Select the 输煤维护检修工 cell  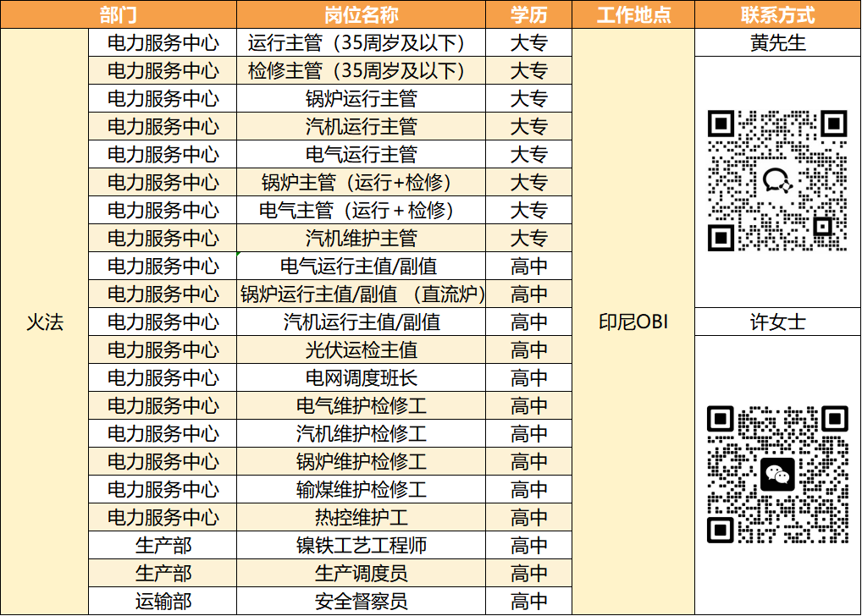(362, 490)
